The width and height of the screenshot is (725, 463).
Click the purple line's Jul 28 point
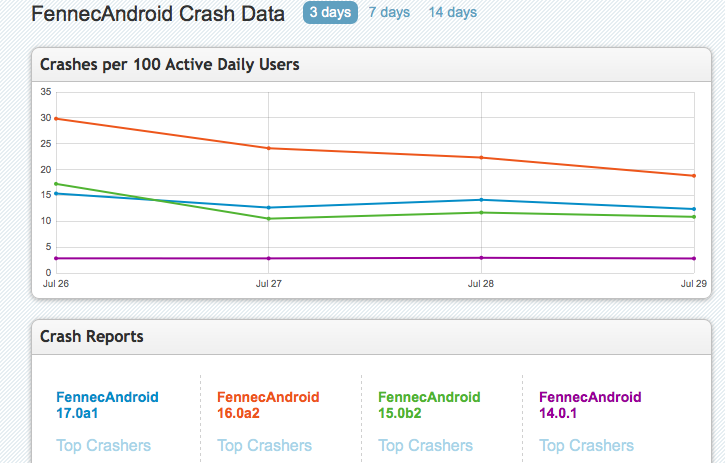(481, 258)
